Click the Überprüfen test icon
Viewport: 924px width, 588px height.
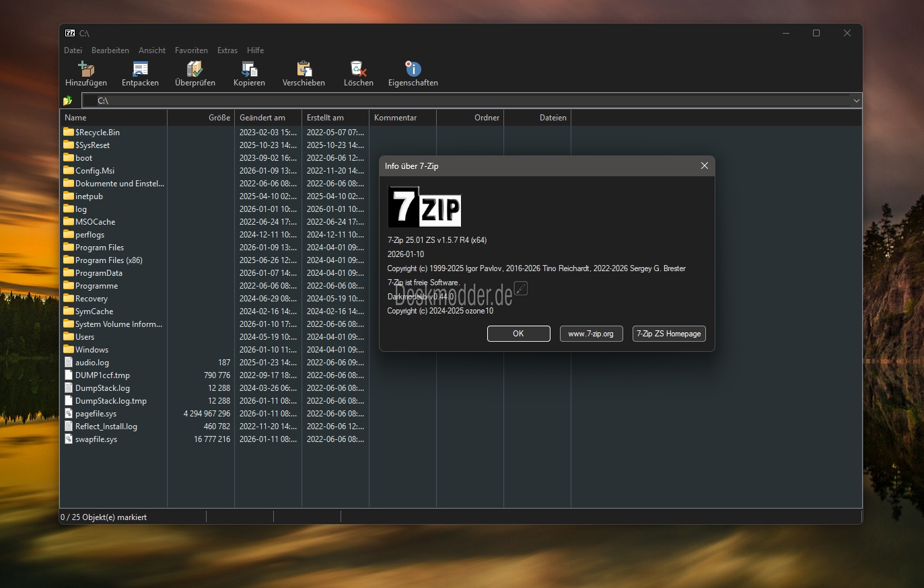(x=194, y=69)
